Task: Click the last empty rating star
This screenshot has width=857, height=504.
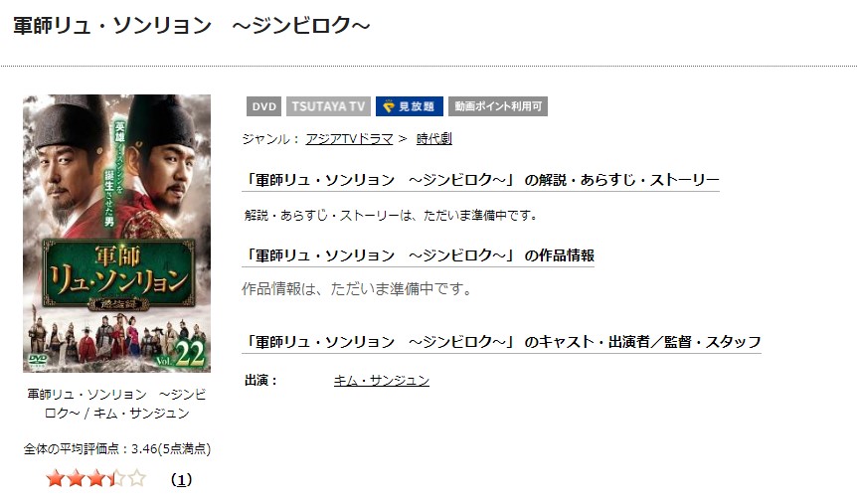Action: [136, 479]
